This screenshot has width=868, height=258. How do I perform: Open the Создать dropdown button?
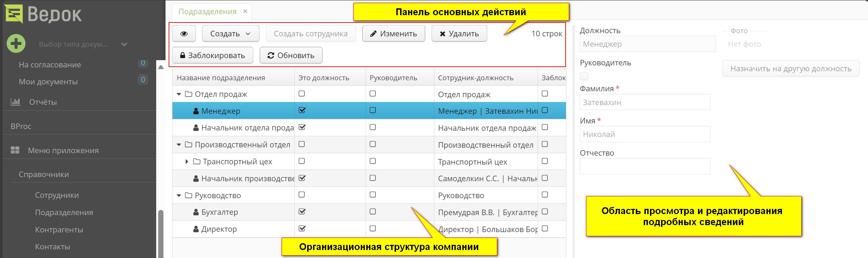point(230,34)
